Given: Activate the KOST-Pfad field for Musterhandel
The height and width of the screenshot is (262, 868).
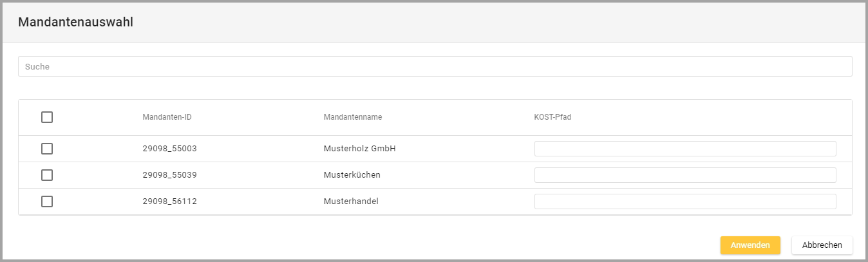Looking at the screenshot, I should click(x=685, y=201).
